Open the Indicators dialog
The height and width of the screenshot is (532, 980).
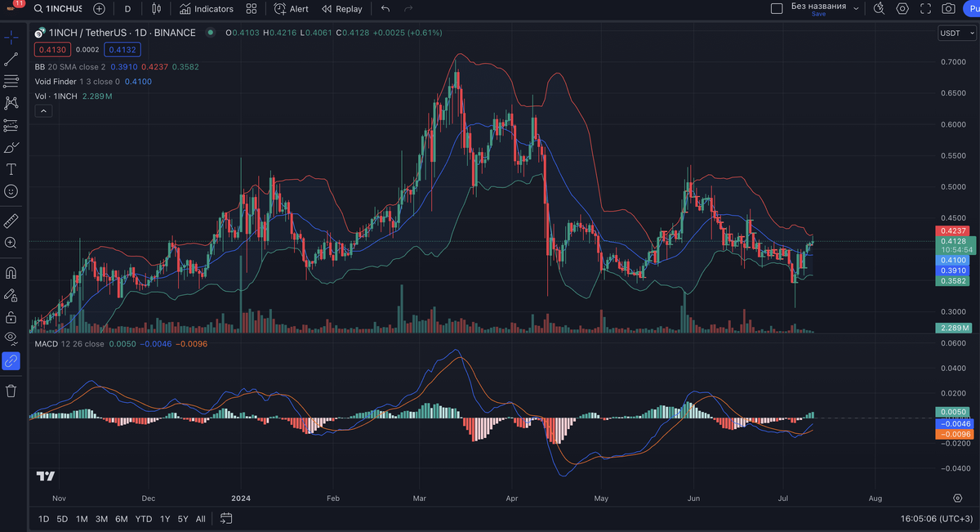207,9
